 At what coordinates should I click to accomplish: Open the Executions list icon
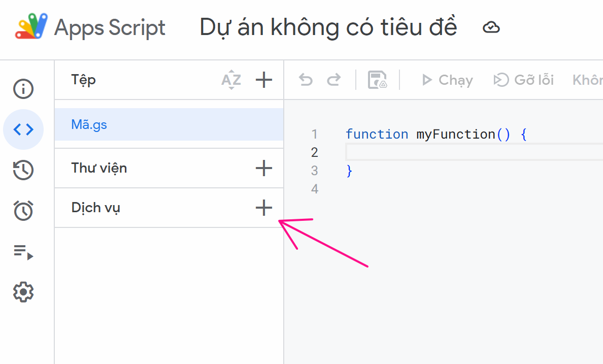23,252
